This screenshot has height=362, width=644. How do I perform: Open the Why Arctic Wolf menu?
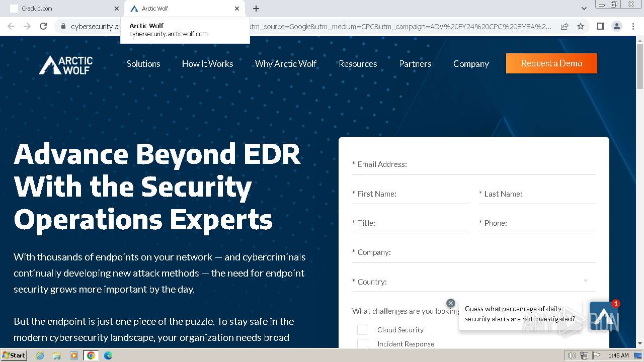(286, 64)
